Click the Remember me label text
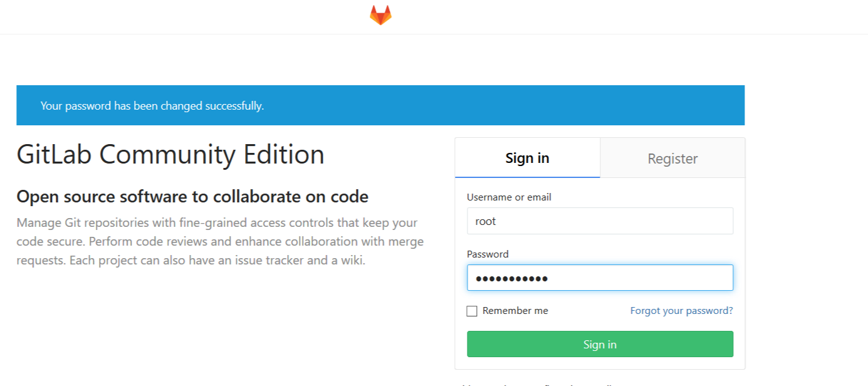The height and width of the screenshot is (386, 868). tap(515, 311)
